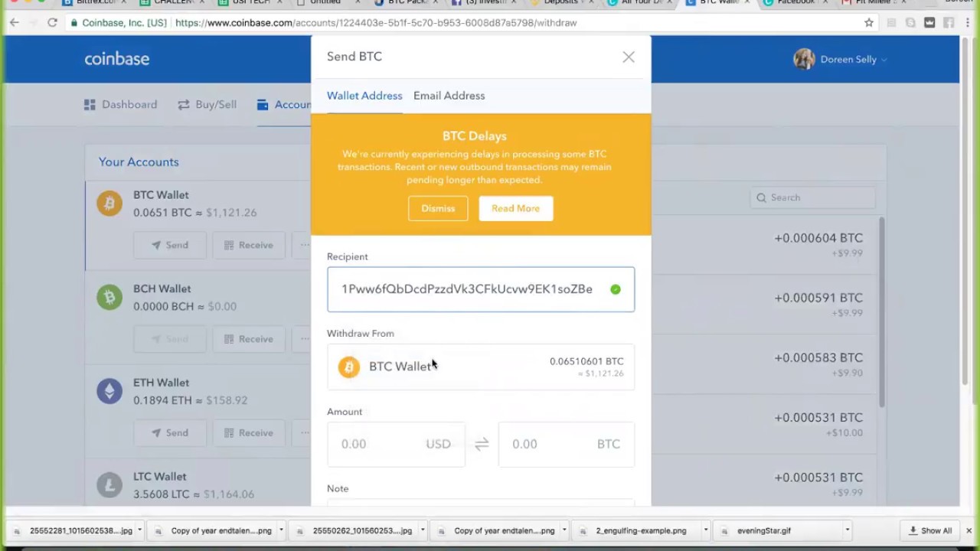Click the green BCH Wallet coin icon
The image size is (980, 551).
tap(109, 297)
